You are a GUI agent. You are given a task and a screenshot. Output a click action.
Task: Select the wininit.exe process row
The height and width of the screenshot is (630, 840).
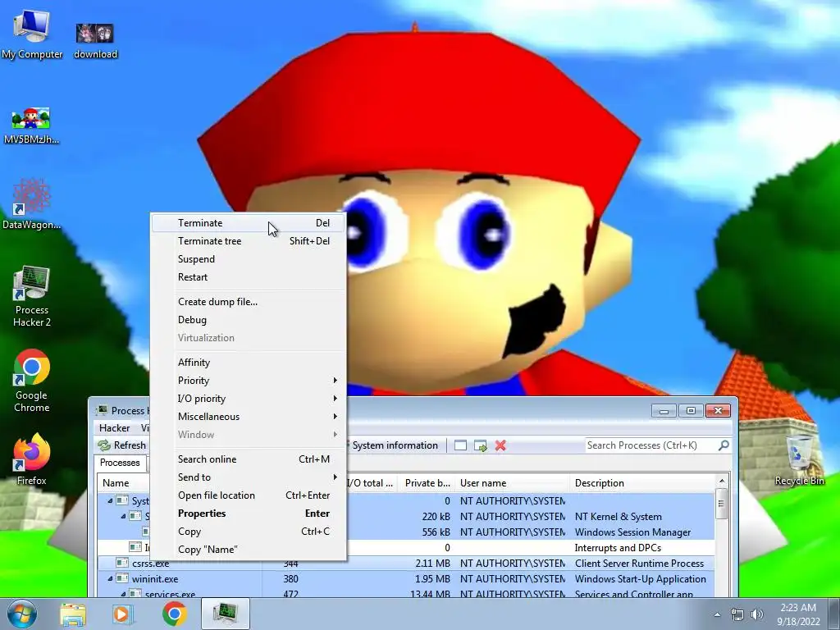tap(406, 579)
